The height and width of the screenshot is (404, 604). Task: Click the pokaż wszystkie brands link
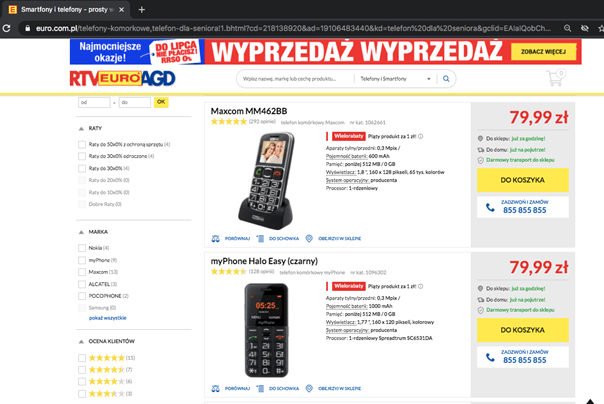(107, 318)
